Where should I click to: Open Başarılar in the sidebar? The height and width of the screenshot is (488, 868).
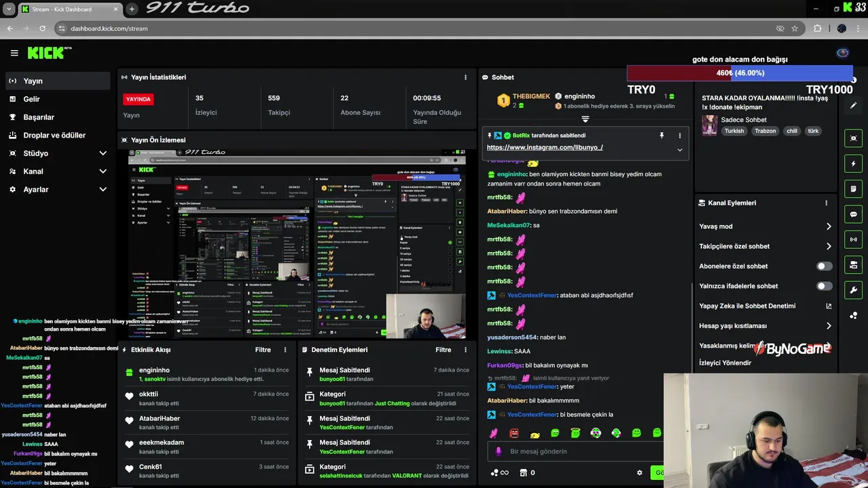pyautogui.click(x=57, y=117)
